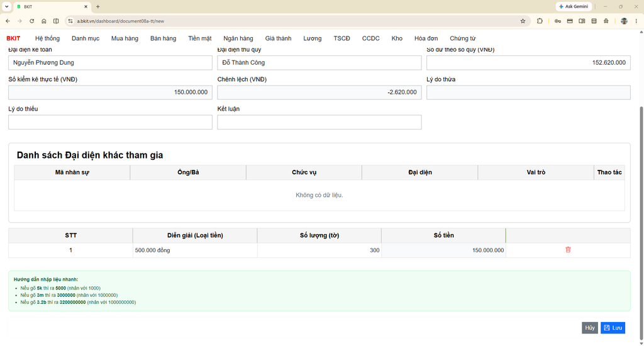Click the red delete icon in row 1
The image size is (644, 346).
coord(568,250)
